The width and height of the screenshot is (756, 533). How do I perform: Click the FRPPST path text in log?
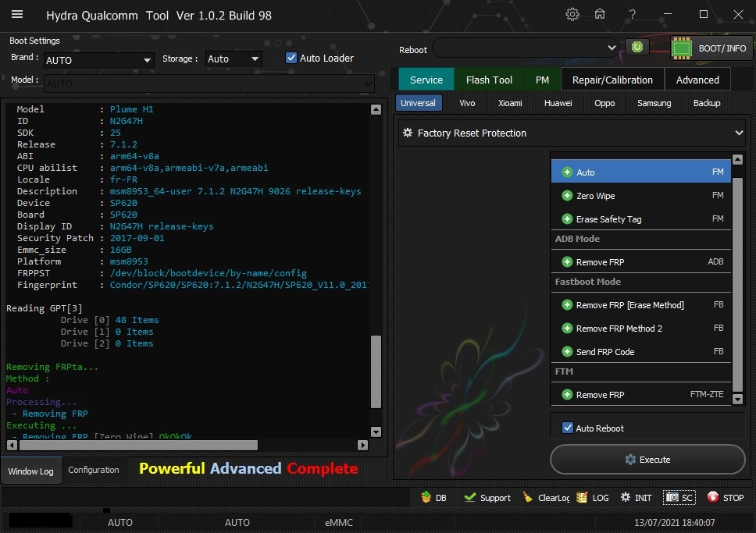[x=209, y=273]
